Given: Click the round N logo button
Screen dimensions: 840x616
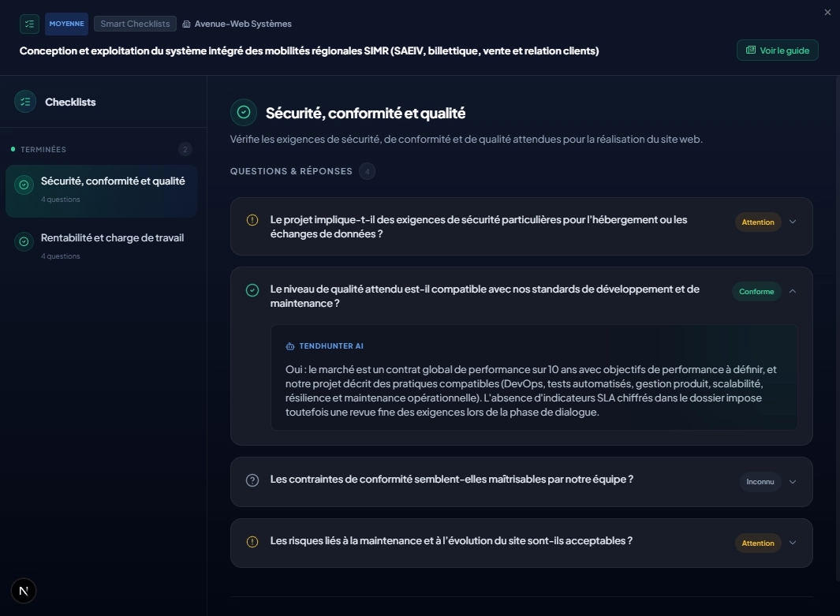Looking at the screenshot, I should [24, 591].
